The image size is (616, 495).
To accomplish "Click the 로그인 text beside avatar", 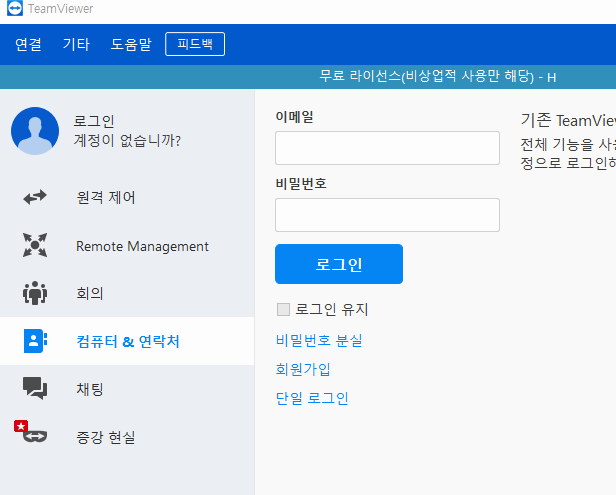I will [x=94, y=121].
